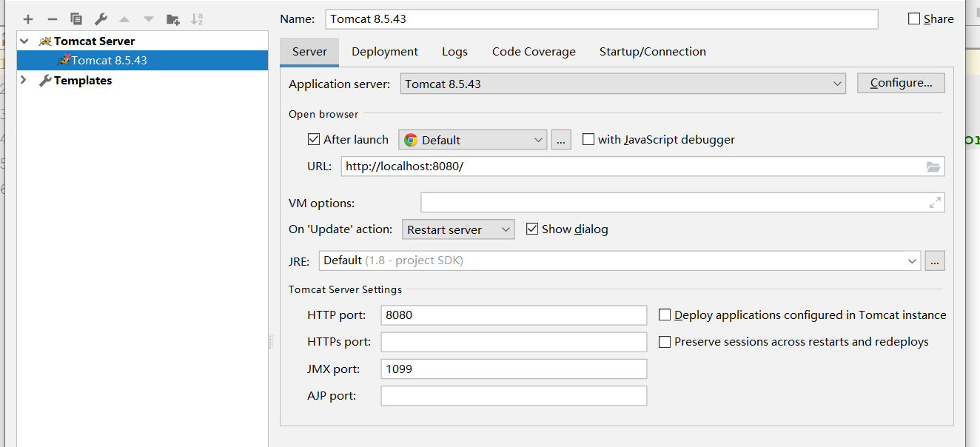Image resolution: width=980 pixels, height=447 pixels.
Task: Open JRE browse ellipsis button
Action: pos(935,261)
